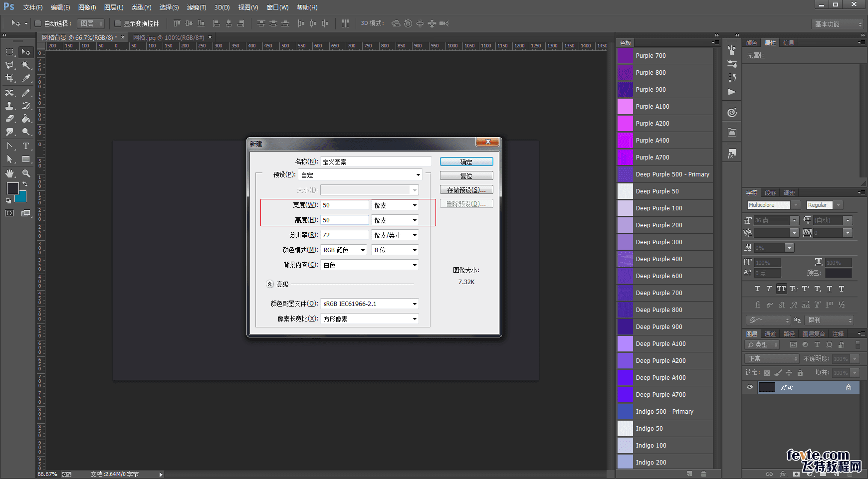Select the Magic Wand tool
The height and width of the screenshot is (479, 868).
click(x=26, y=65)
